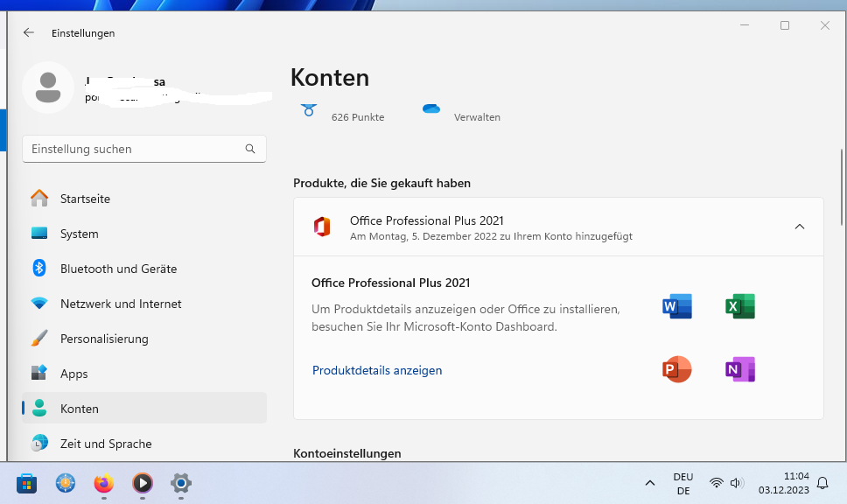Viewport: 847px width, 504px height.
Task: Go back with the arrow next to Einstellungen
Action: [29, 33]
